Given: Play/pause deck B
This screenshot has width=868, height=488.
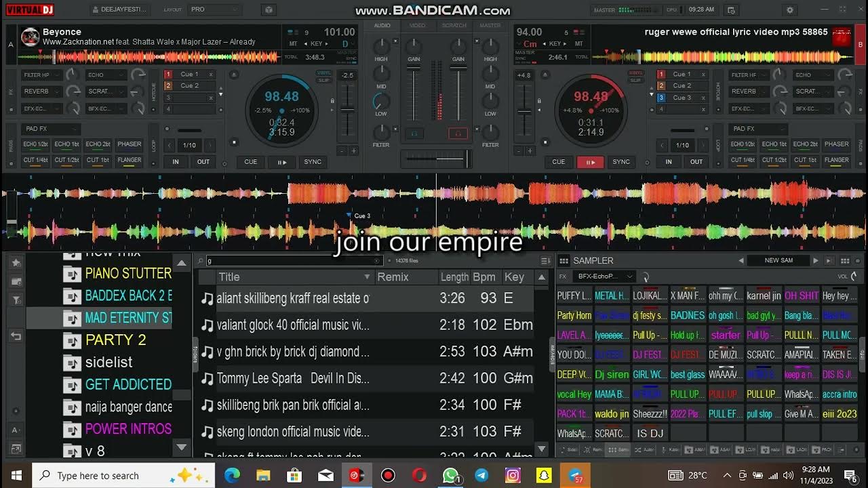Looking at the screenshot, I should point(590,162).
